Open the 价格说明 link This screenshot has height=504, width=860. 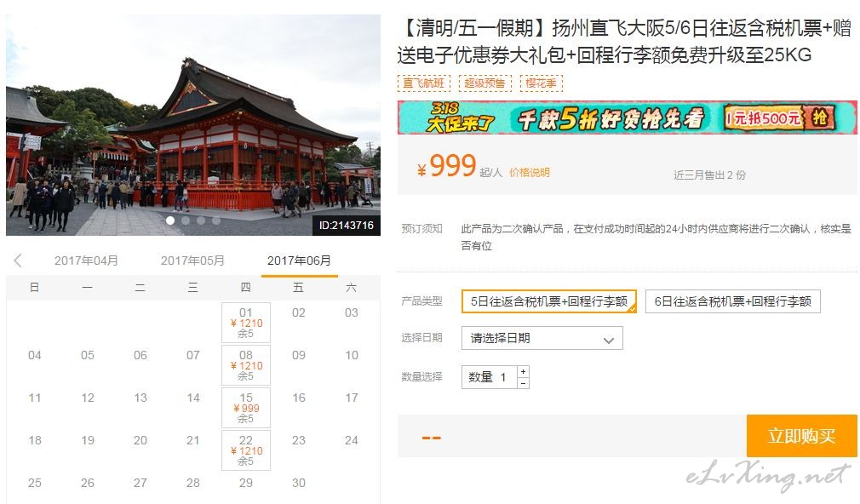530,173
